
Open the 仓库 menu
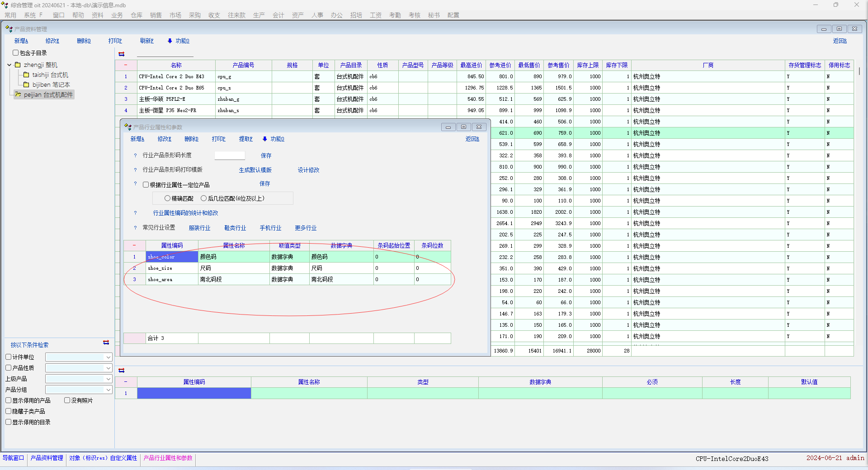(137, 15)
